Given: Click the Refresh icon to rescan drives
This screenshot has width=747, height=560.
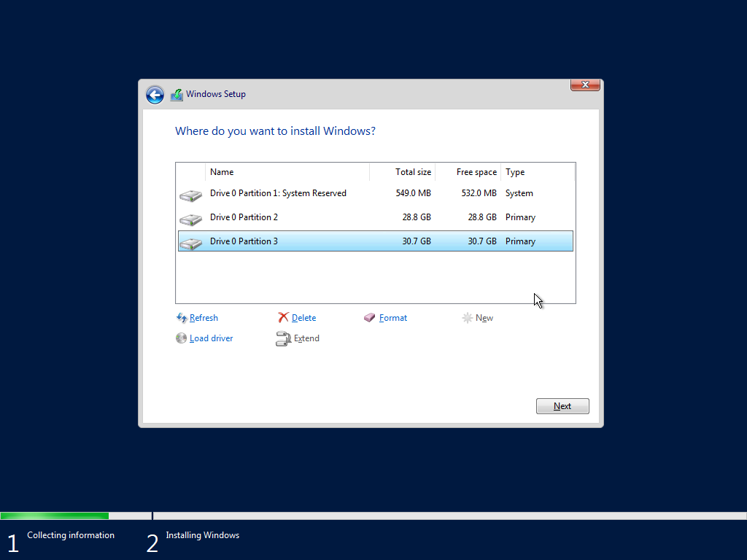Looking at the screenshot, I should click(x=182, y=318).
